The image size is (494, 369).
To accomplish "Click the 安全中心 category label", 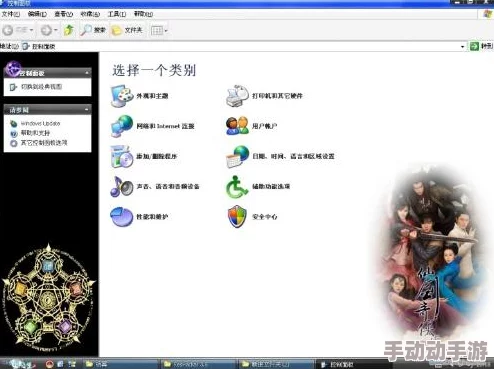I will (265, 217).
